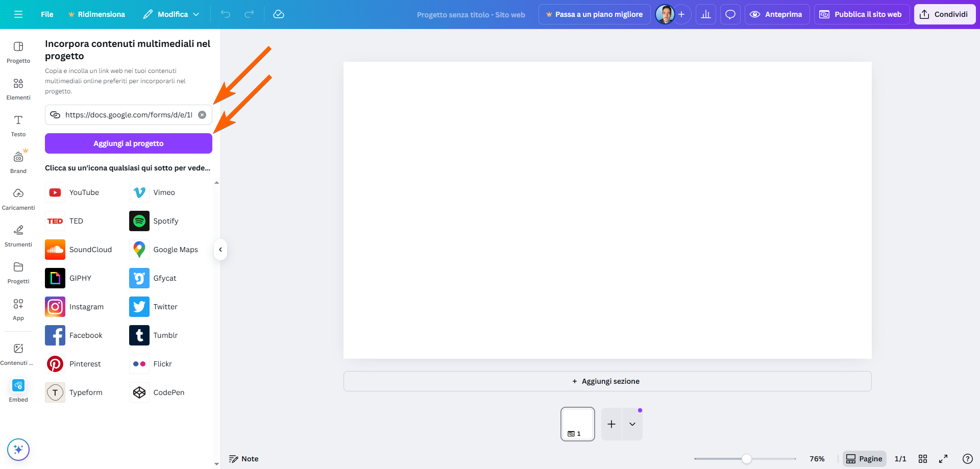
Task: Click the undo arrow icon
Action: 225,14
